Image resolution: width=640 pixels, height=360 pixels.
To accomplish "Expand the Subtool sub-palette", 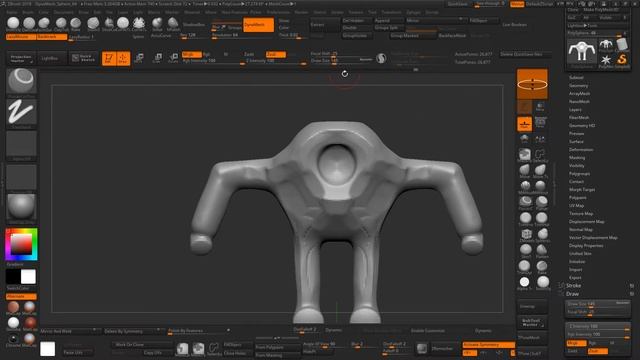I will (576, 78).
